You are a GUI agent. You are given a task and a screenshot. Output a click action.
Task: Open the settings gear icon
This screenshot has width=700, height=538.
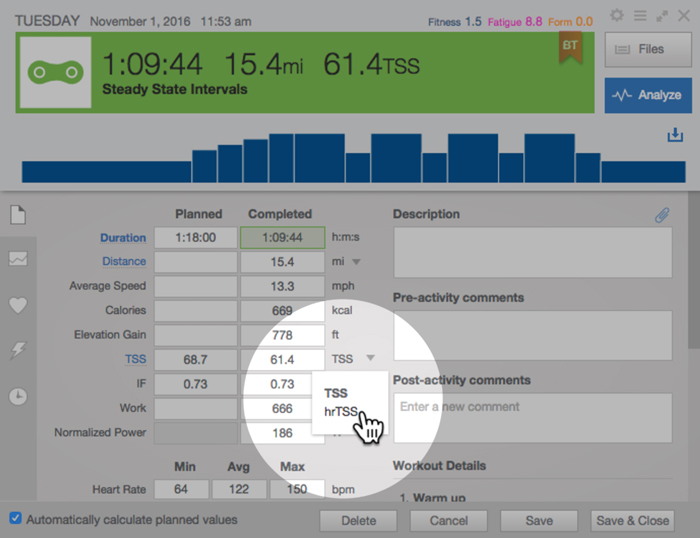(617, 15)
